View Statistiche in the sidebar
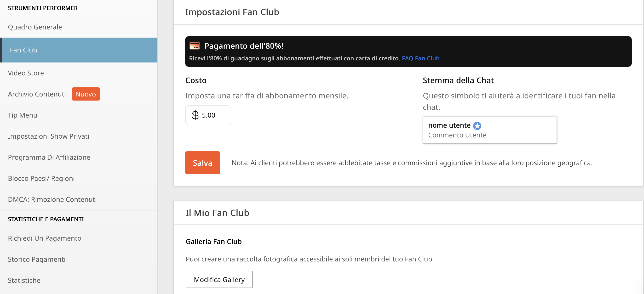 click(x=24, y=280)
